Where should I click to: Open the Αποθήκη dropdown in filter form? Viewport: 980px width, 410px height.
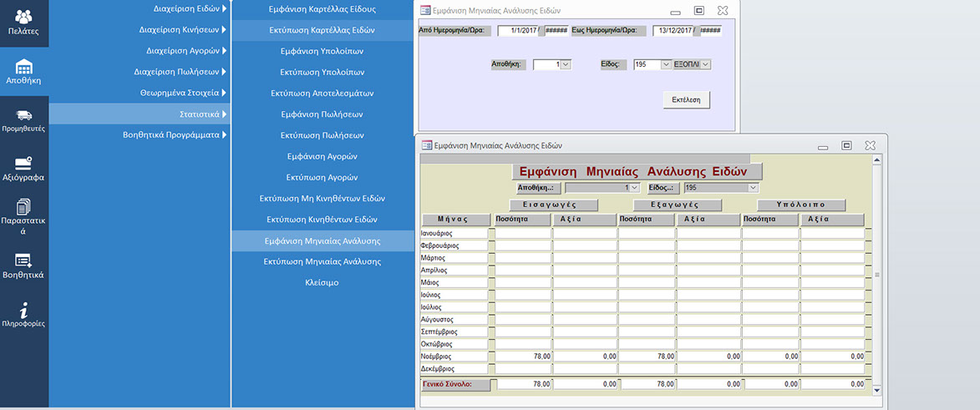pyautogui.click(x=566, y=64)
